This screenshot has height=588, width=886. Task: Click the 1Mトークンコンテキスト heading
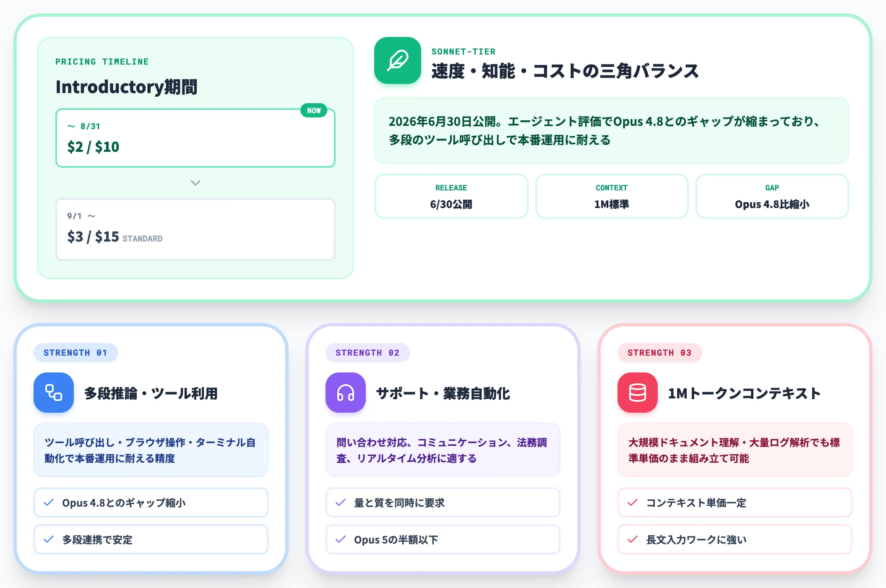tap(744, 393)
